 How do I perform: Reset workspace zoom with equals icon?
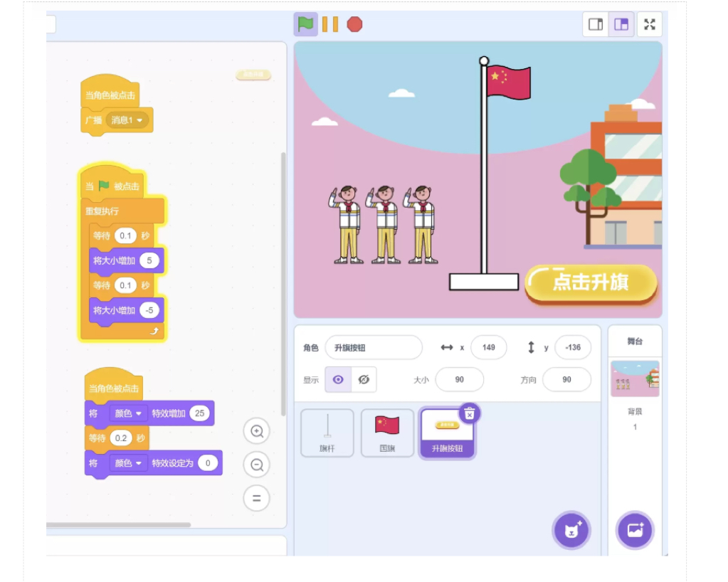tap(257, 499)
